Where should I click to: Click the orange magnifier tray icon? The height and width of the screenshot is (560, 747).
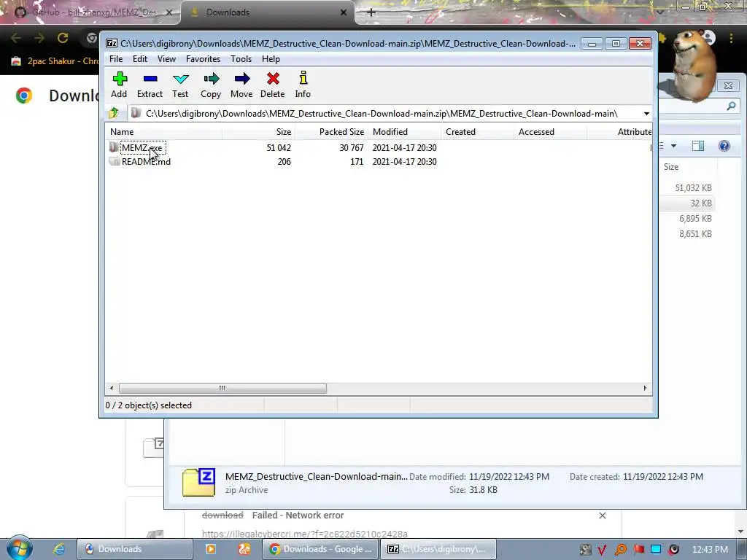tap(620, 550)
